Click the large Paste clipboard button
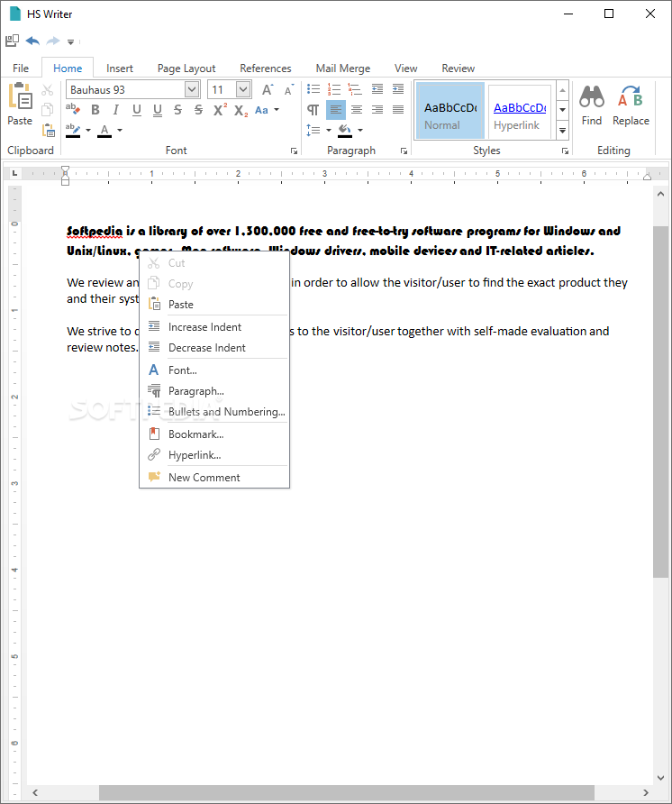The image size is (672, 804). point(20,104)
